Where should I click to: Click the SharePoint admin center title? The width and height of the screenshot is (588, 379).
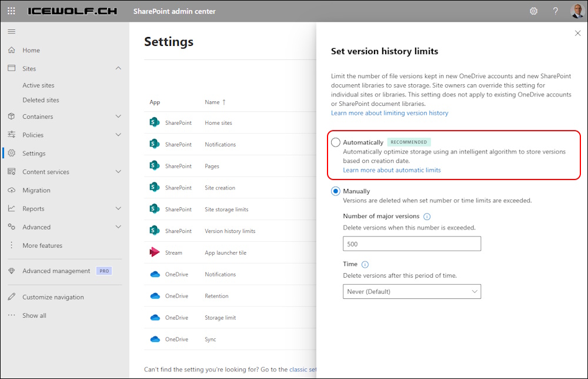click(x=175, y=11)
